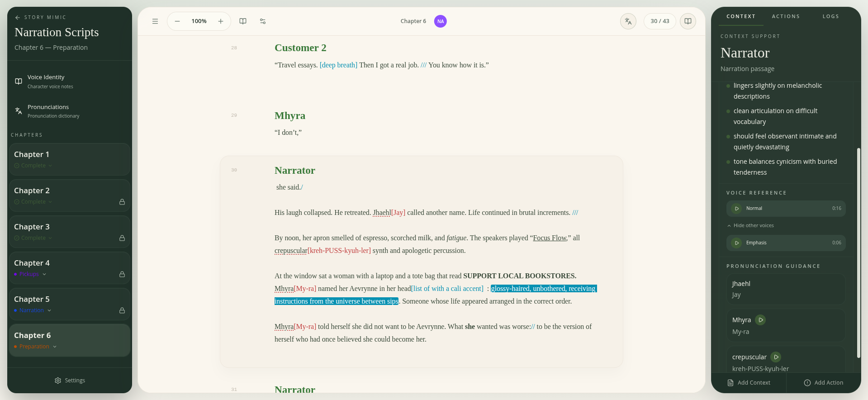
Task: Click the lock icon on Chapter 4
Action: pyautogui.click(x=122, y=274)
